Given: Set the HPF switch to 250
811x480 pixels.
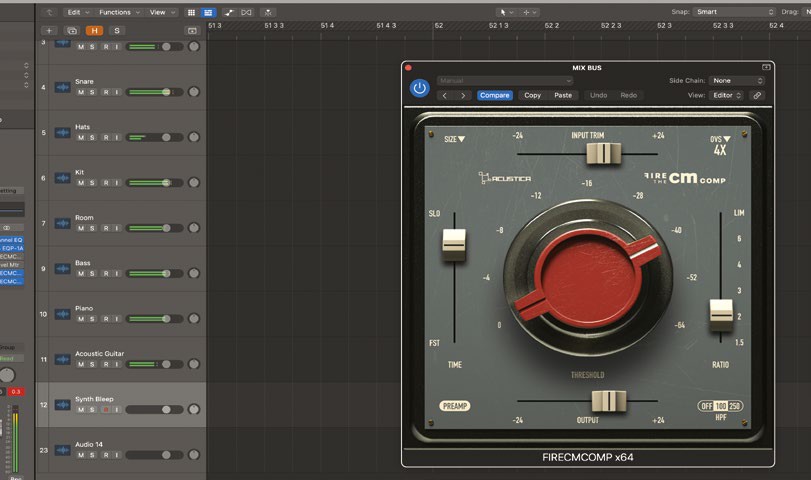Looking at the screenshot, I should tap(735, 406).
